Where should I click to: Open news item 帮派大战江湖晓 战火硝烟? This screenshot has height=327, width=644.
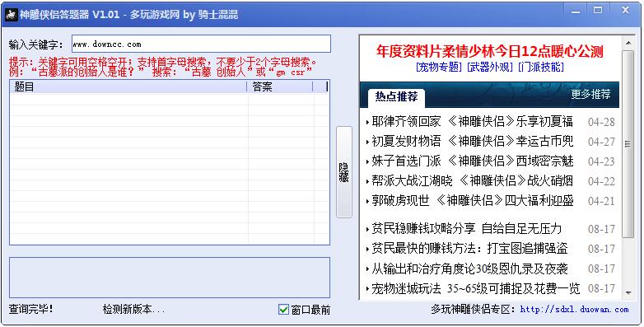472,180
